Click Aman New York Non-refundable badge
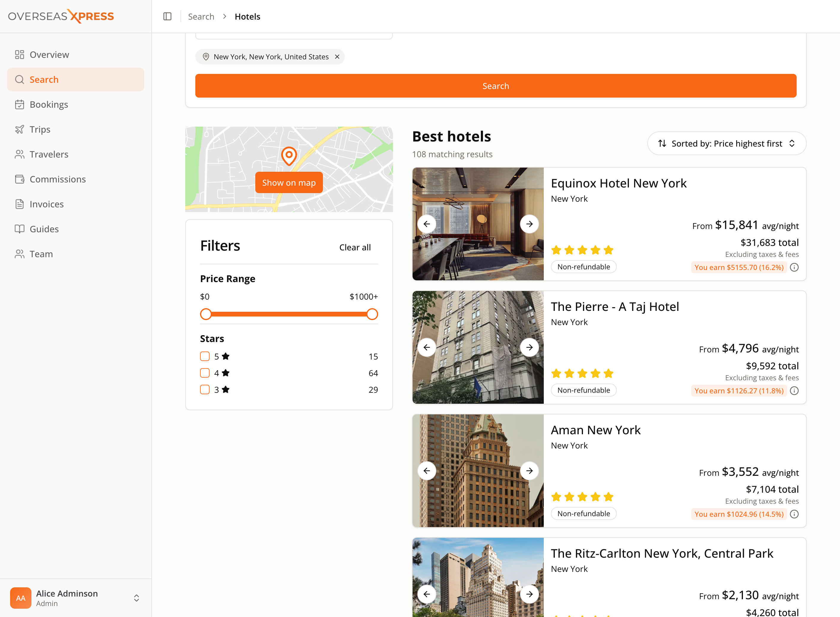 coord(584,513)
